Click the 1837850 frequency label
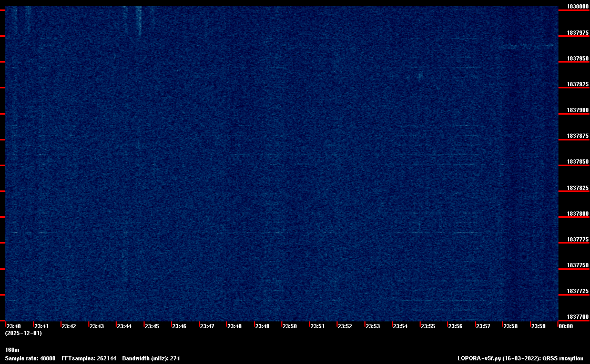This screenshot has height=364, width=590. 577,162
